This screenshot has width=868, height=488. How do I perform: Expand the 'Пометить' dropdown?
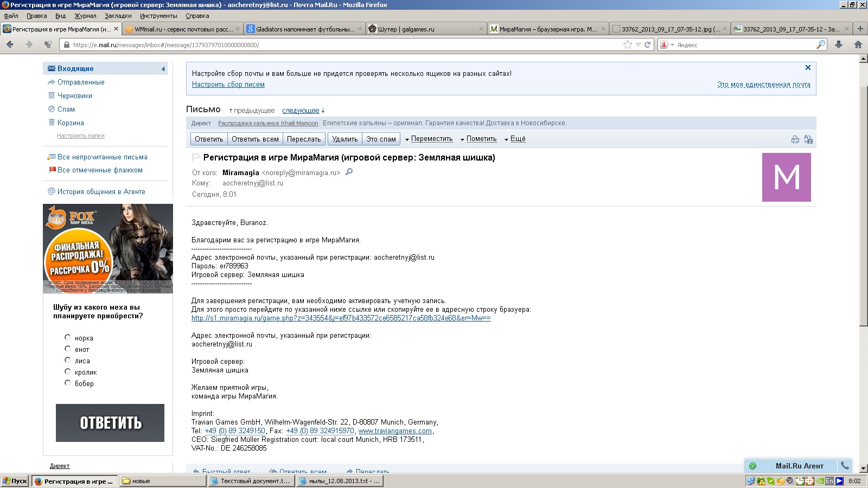tap(478, 139)
